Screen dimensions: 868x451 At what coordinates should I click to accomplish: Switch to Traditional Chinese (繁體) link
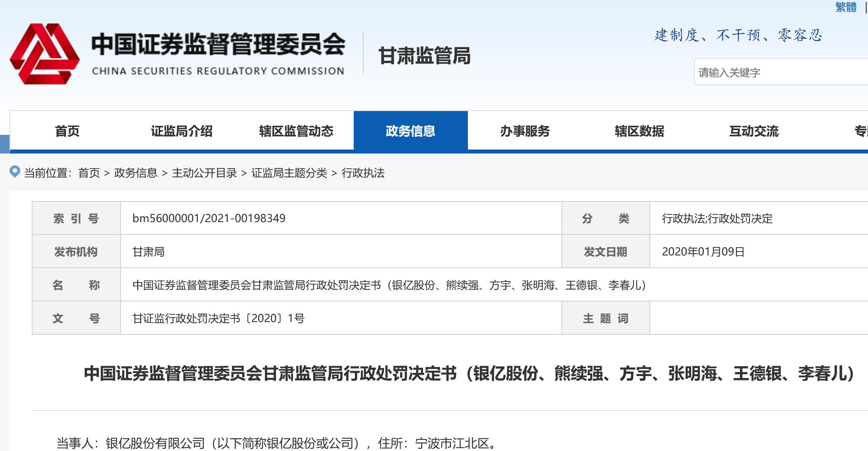(846, 7)
